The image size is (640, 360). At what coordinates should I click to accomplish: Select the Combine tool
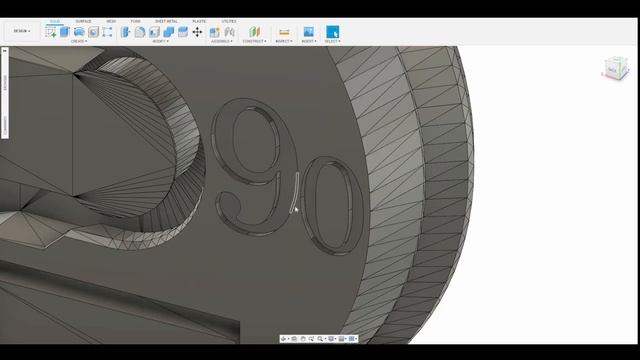click(x=169, y=32)
